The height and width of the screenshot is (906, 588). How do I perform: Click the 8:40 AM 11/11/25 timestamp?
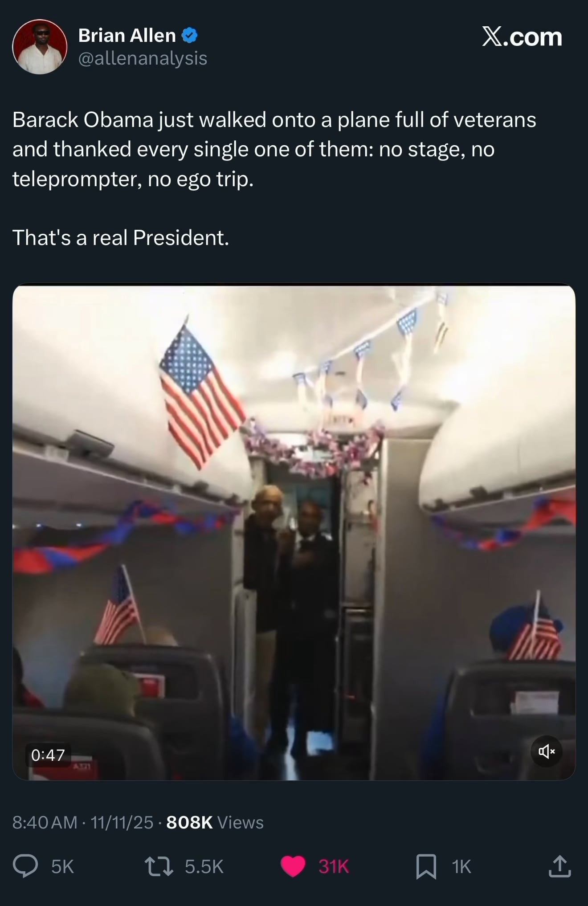83,822
